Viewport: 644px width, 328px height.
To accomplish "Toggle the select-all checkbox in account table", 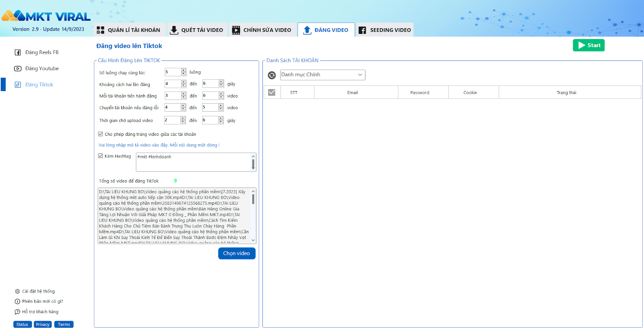I will click(272, 92).
